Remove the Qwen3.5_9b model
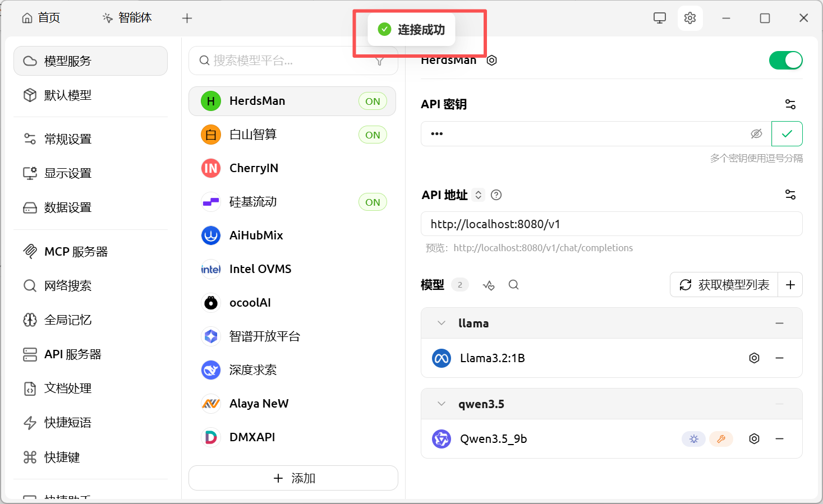 coord(780,439)
